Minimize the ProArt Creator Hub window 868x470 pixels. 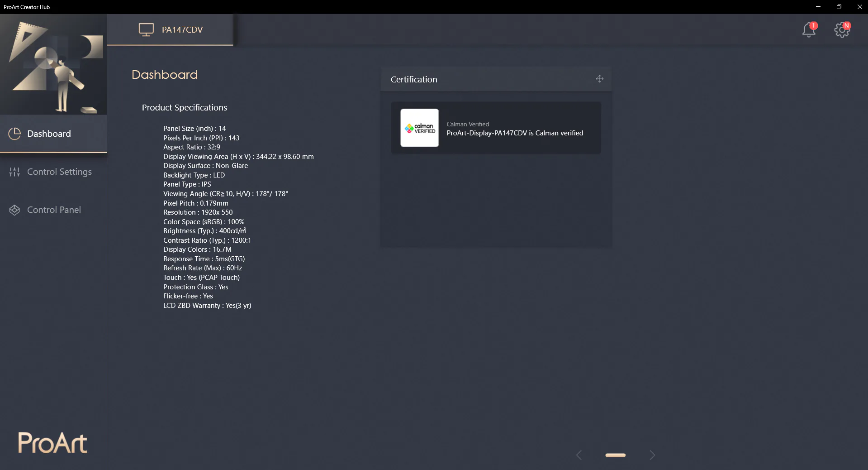pos(818,7)
